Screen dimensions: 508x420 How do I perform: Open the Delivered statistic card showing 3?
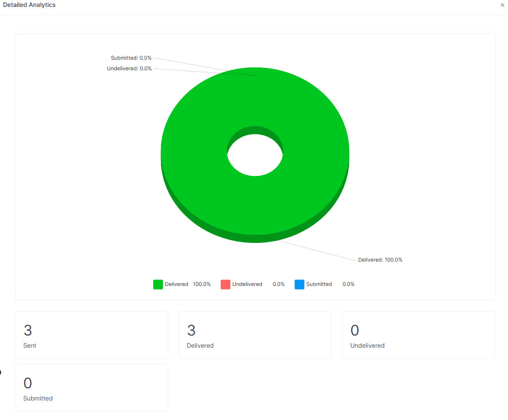click(255, 335)
